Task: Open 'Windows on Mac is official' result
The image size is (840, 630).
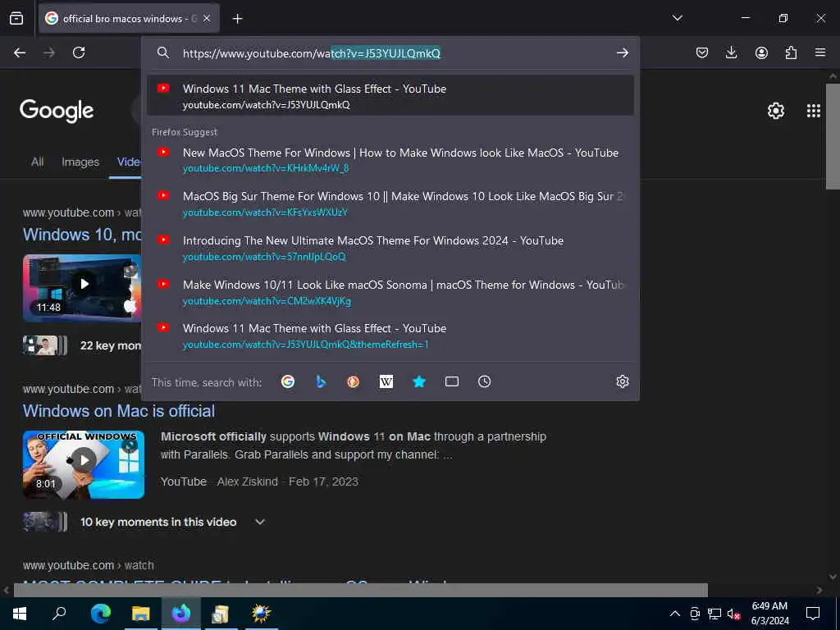Action: point(119,411)
